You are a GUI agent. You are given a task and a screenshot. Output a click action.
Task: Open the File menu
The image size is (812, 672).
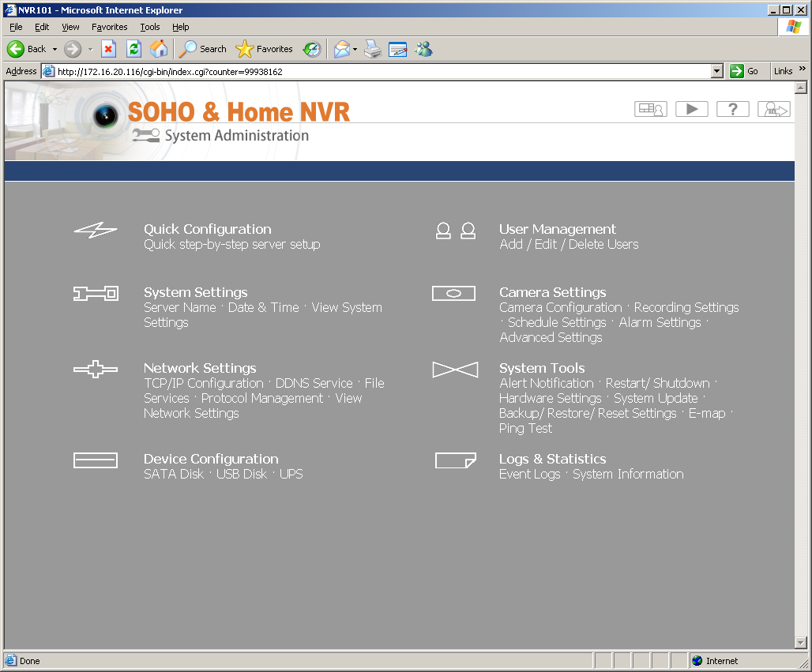tap(16, 27)
